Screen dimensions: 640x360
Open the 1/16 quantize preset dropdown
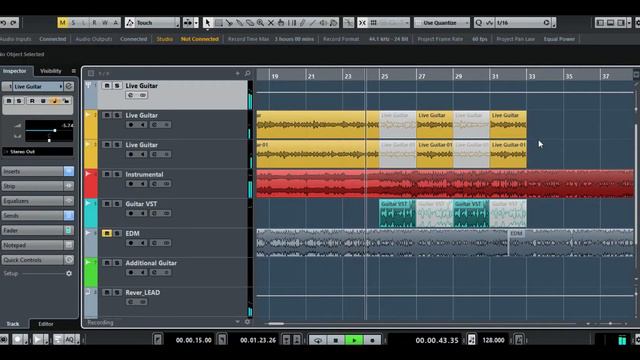[523, 23]
